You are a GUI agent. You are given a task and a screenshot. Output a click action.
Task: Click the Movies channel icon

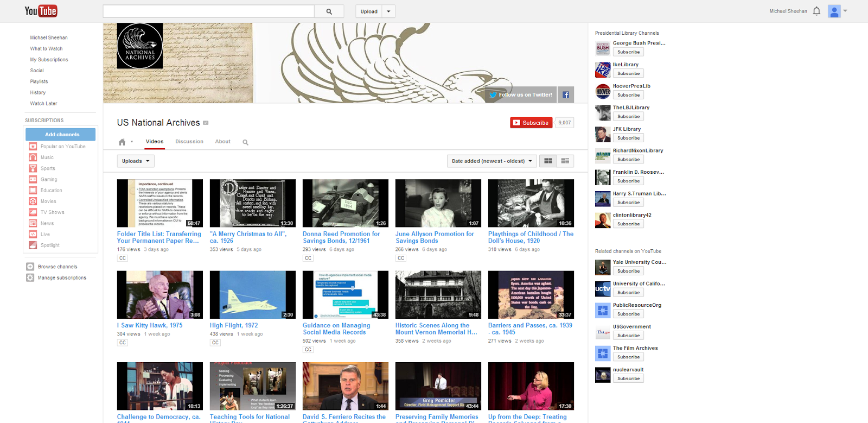point(33,201)
